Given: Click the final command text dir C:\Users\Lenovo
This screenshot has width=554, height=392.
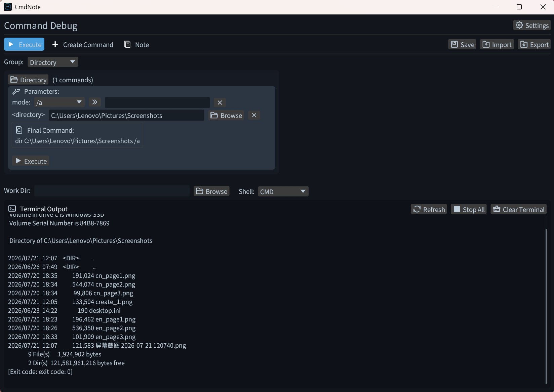Looking at the screenshot, I should [x=77, y=141].
